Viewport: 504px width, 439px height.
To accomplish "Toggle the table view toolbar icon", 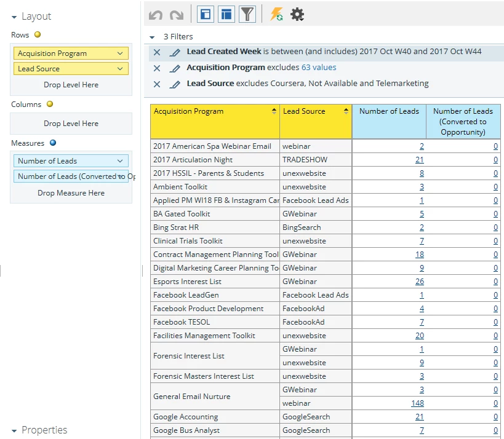I will [x=226, y=15].
